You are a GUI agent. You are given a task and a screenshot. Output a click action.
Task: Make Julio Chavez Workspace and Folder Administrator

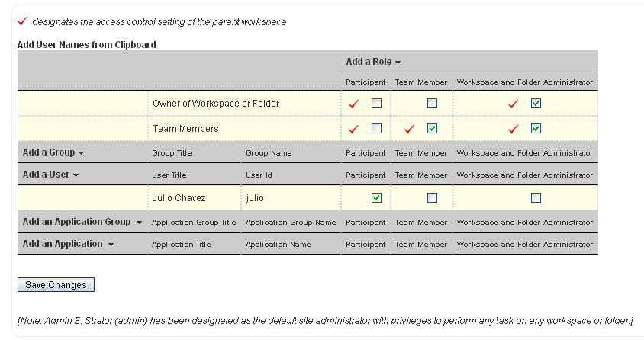coord(536,197)
